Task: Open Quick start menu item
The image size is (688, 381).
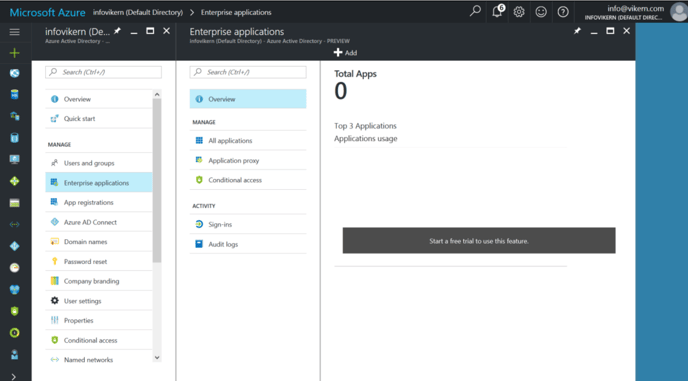Action: (x=99, y=119)
